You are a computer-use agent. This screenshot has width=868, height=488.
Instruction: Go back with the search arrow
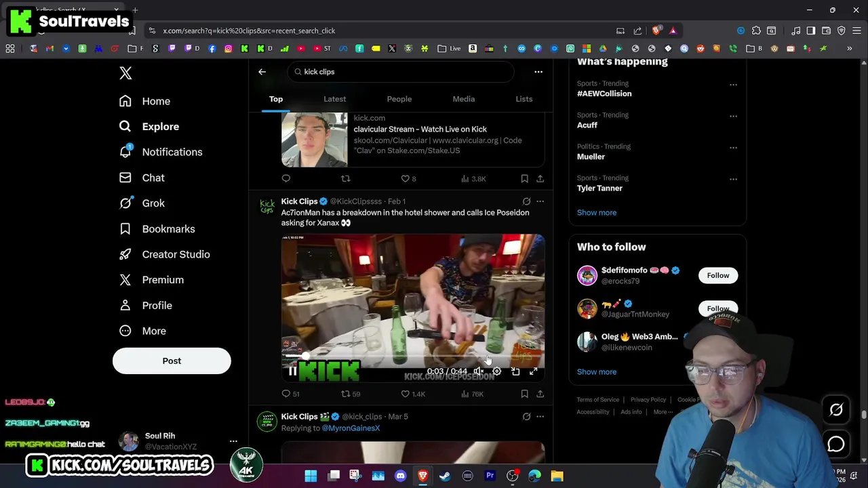coord(262,72)
